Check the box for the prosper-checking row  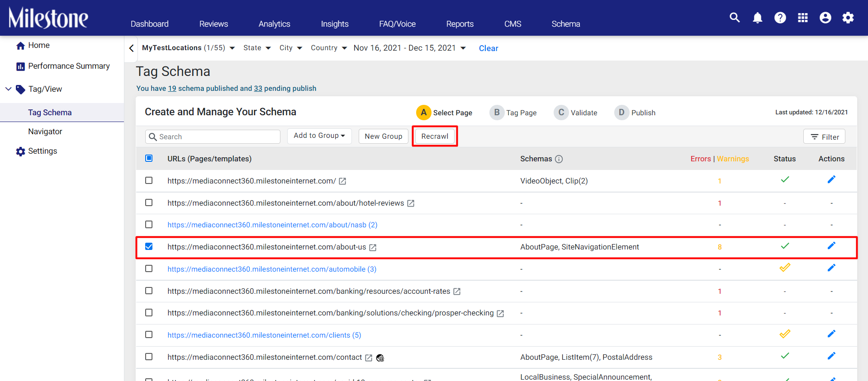tap(149, 312)
